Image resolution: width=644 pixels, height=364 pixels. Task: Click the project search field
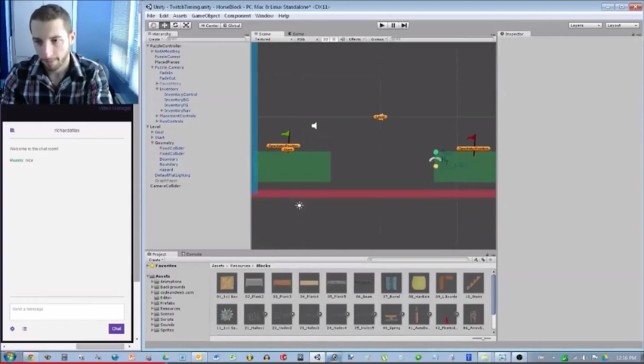pyautogui.click(x=418, y=260)
